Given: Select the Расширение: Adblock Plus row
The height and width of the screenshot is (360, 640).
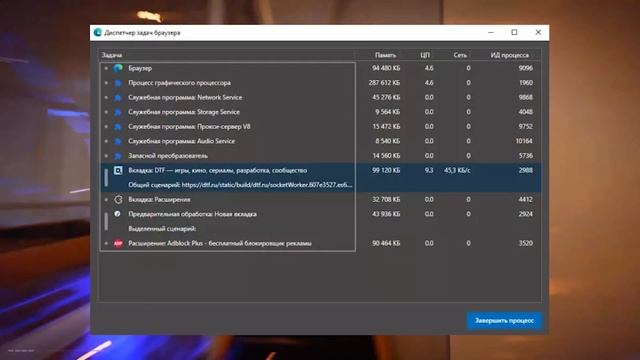Looking at the screenshot, I should (320, 243).
